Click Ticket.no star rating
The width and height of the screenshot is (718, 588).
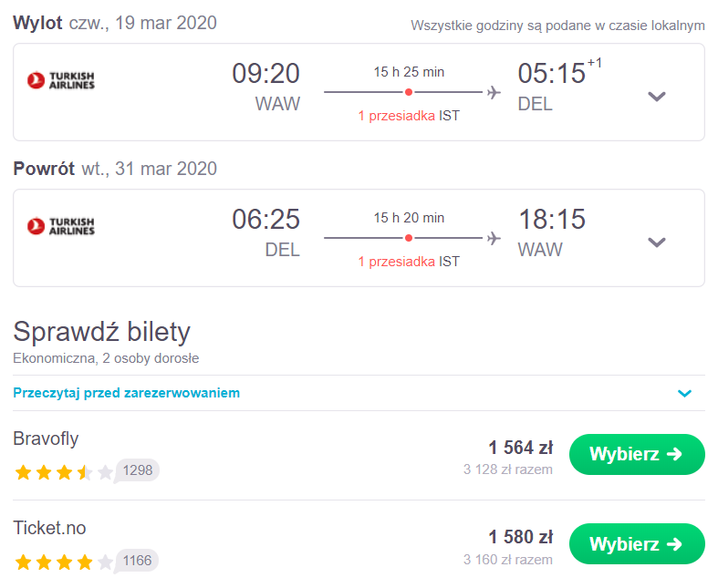[x=64, y=562]
